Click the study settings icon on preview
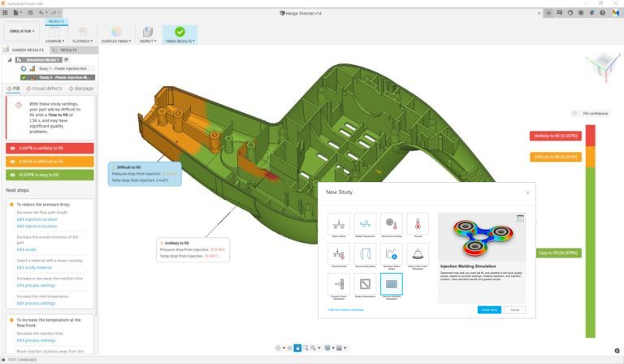Screen dimensions: 624x364 [520, 218]
